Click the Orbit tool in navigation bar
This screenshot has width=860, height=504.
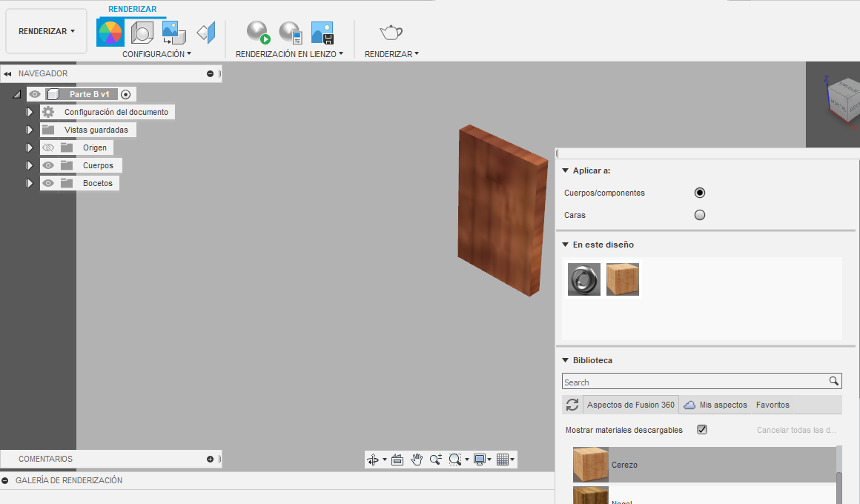373,460
